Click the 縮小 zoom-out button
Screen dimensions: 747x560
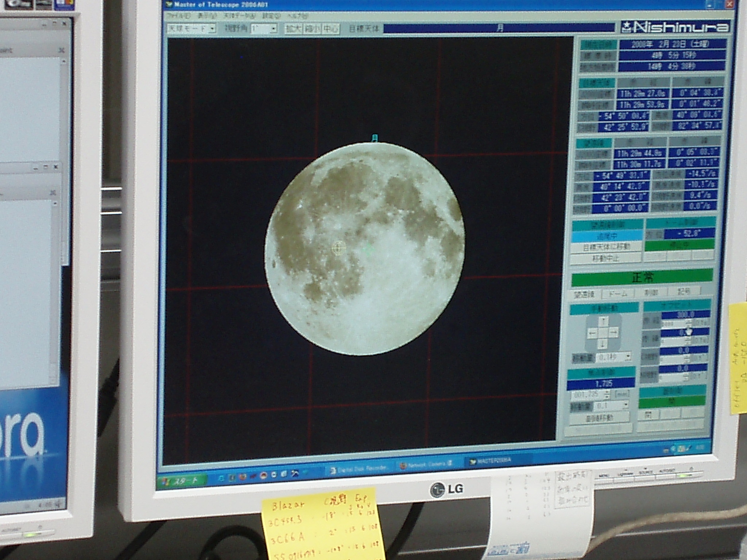(x=313, y=29)
